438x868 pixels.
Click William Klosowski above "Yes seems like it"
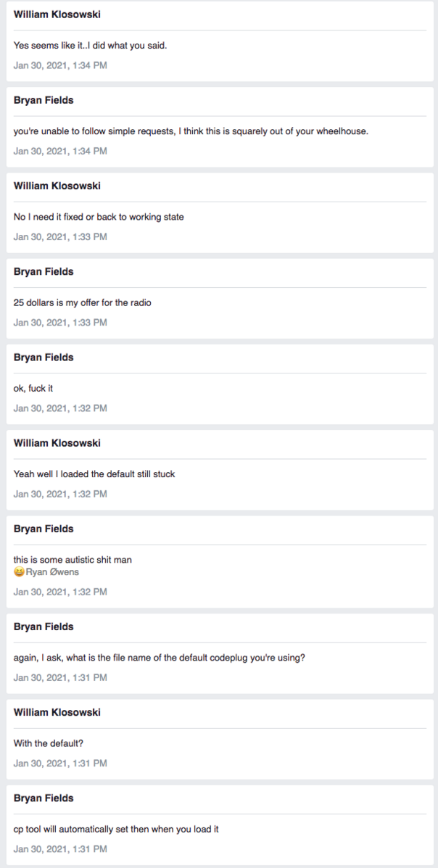click(x=57, y=15)
